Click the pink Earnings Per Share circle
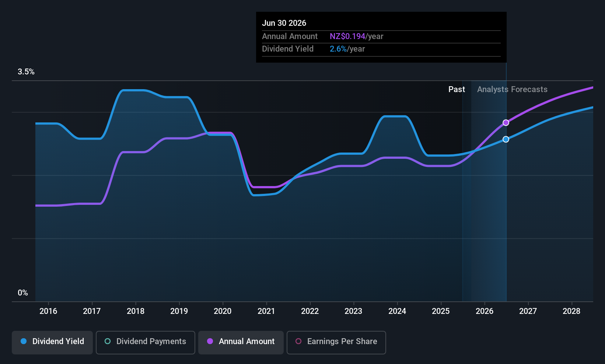Screen dimensions: 605x364 pos(298,341)
